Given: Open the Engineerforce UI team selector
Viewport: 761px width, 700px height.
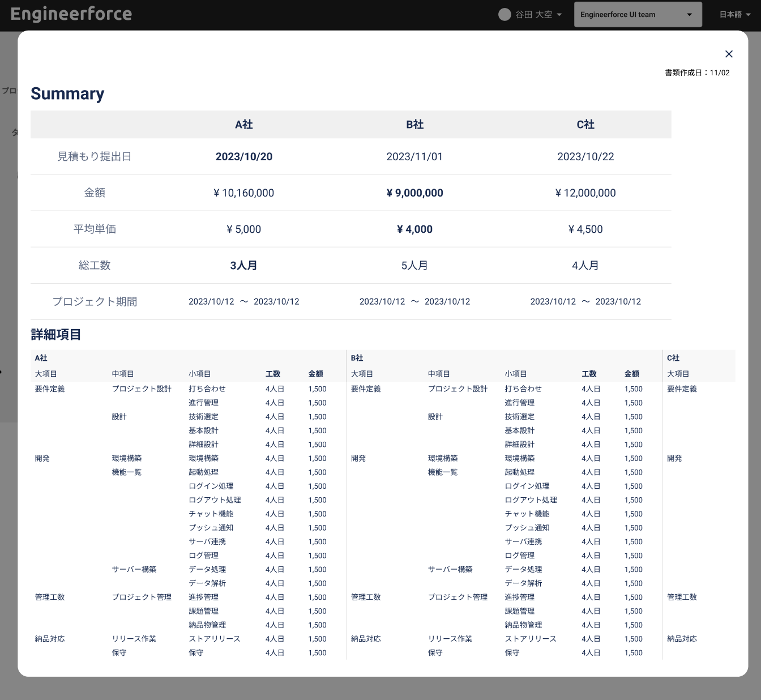Looking at the screenshot, I should click(x=638, y=14).
